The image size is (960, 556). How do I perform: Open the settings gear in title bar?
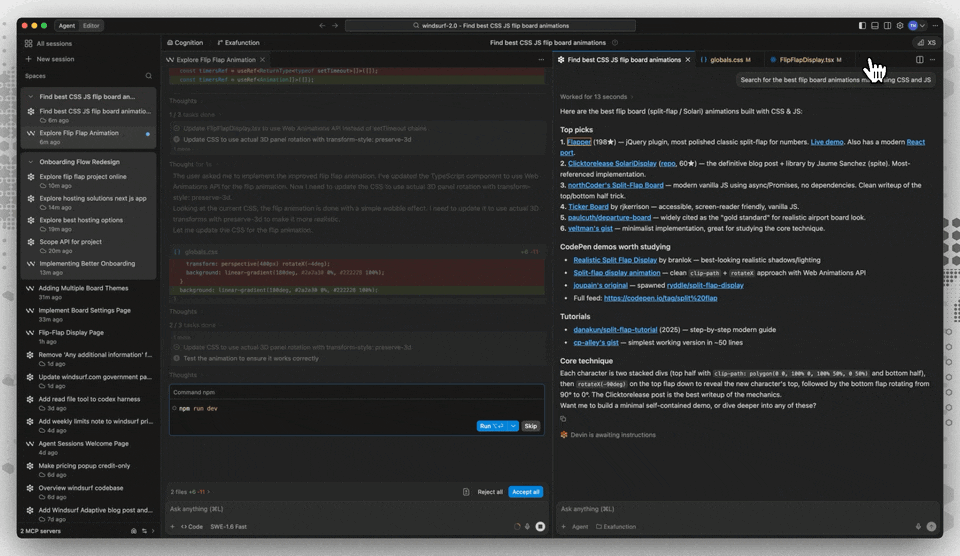point(900,26)
